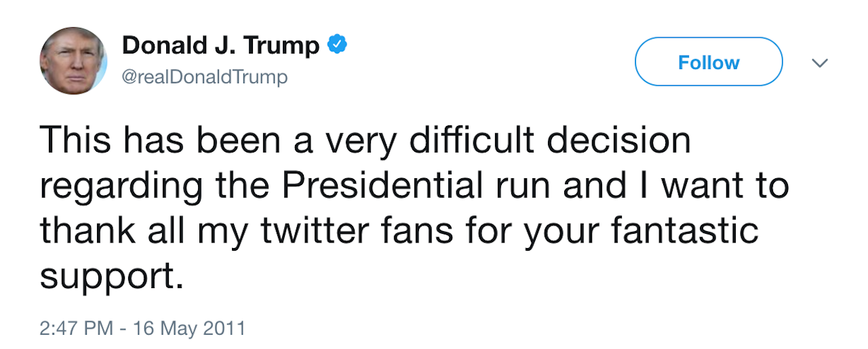Click the word "decision" in the tweet
868x349 pixels.
pos(619,140)
